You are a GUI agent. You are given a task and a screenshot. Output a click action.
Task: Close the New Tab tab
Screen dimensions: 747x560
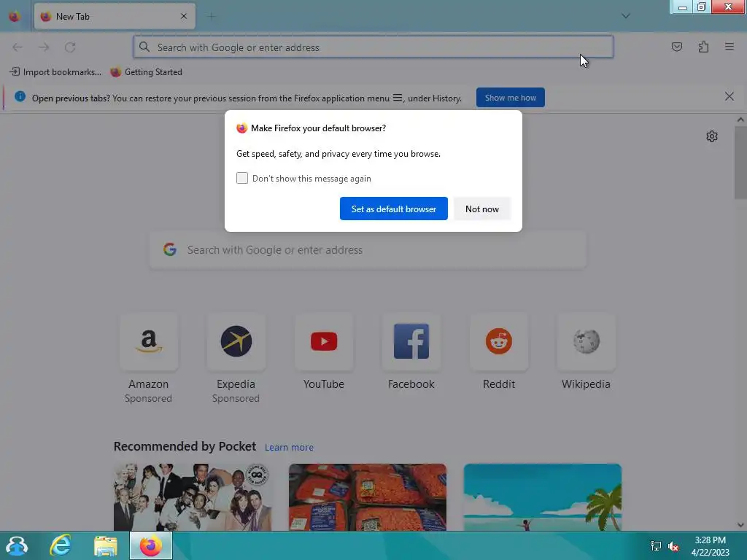(x=184, y=17)
